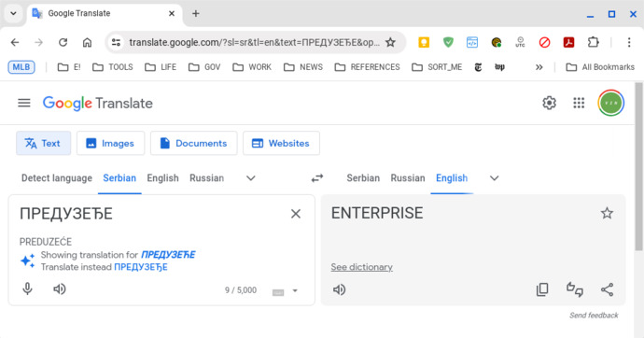The width and height of the screenshot is (644, 338).
Task: Switch to the Text translation tab
Action: (44, 144)
